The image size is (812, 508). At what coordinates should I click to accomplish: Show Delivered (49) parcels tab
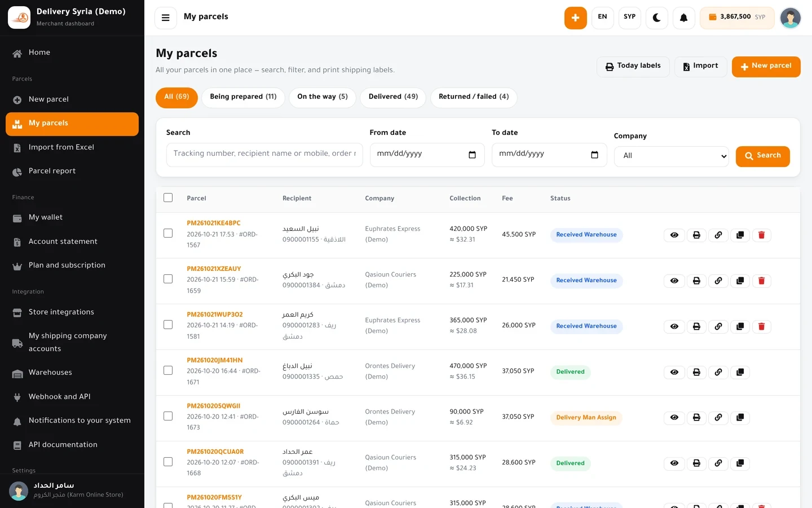393,97
